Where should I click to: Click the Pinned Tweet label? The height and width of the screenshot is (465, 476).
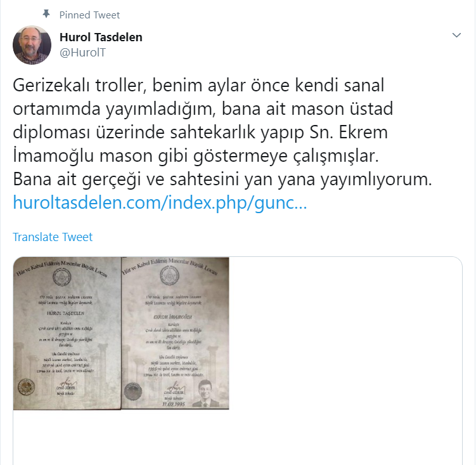tap(89, 15)
